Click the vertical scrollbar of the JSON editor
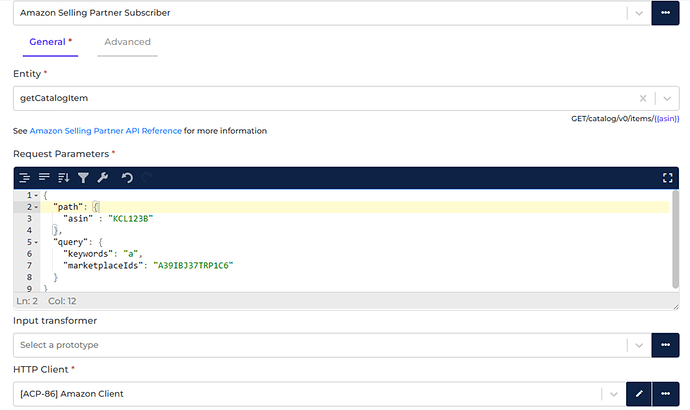 tap(675, 239)
